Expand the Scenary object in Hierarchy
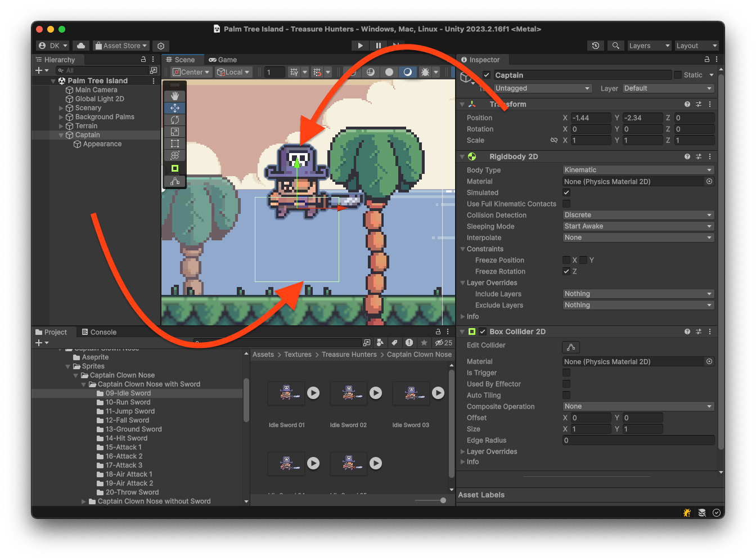Viewport: 756px width, 560px height. (61, 108)
